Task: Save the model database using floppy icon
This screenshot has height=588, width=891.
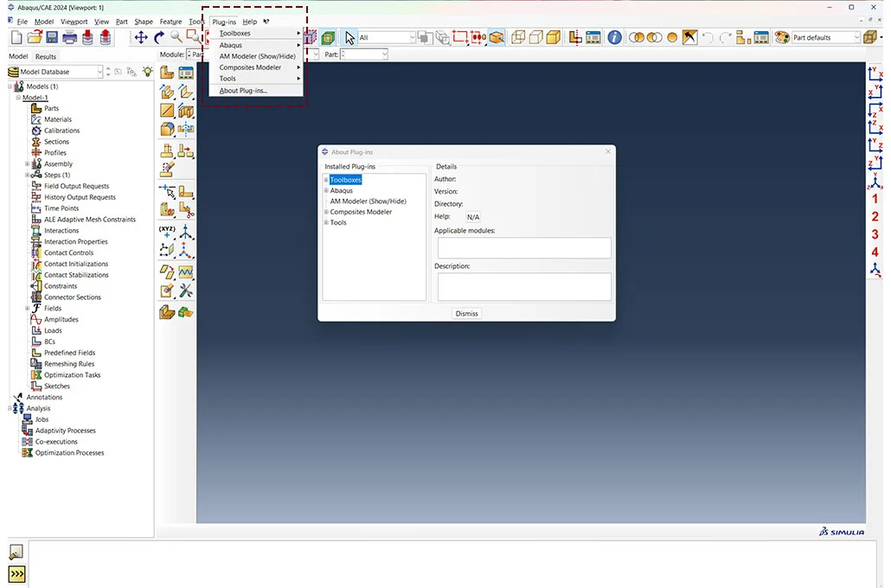Action: point(52,37)
